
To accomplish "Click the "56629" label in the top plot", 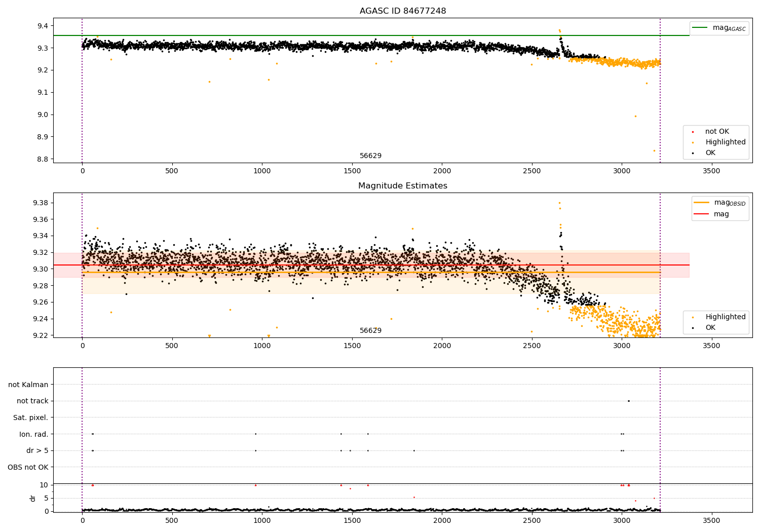I will (370, 156).
